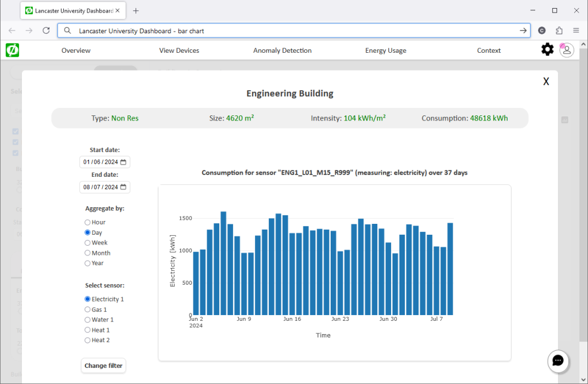The image size is (588, 384).
Task: Open the Energy Usage menu item
Action: (385, 51)
